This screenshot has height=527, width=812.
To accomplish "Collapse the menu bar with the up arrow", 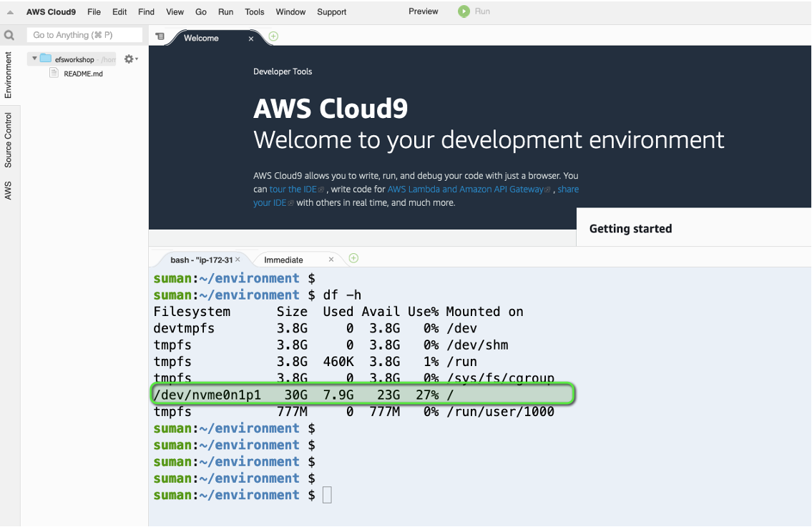I will click(10, 12).
